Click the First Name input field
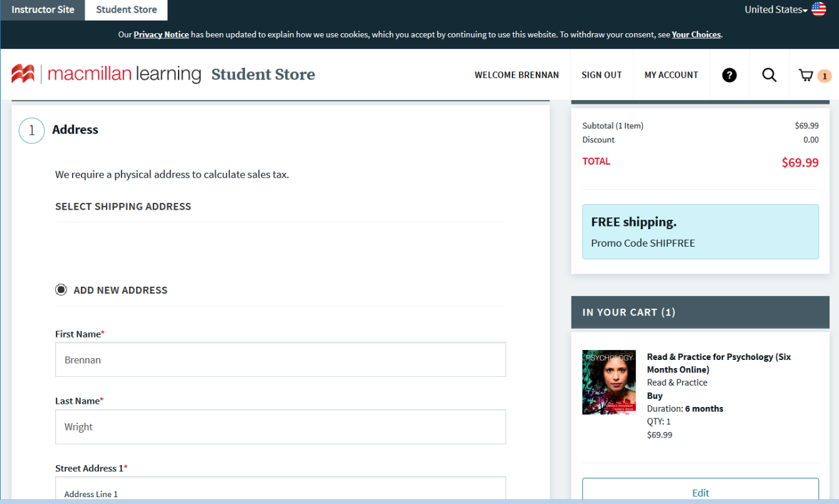 click(x=280, y=359)
